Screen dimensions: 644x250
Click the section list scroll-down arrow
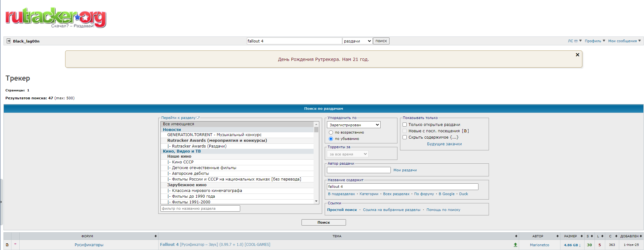316,201
